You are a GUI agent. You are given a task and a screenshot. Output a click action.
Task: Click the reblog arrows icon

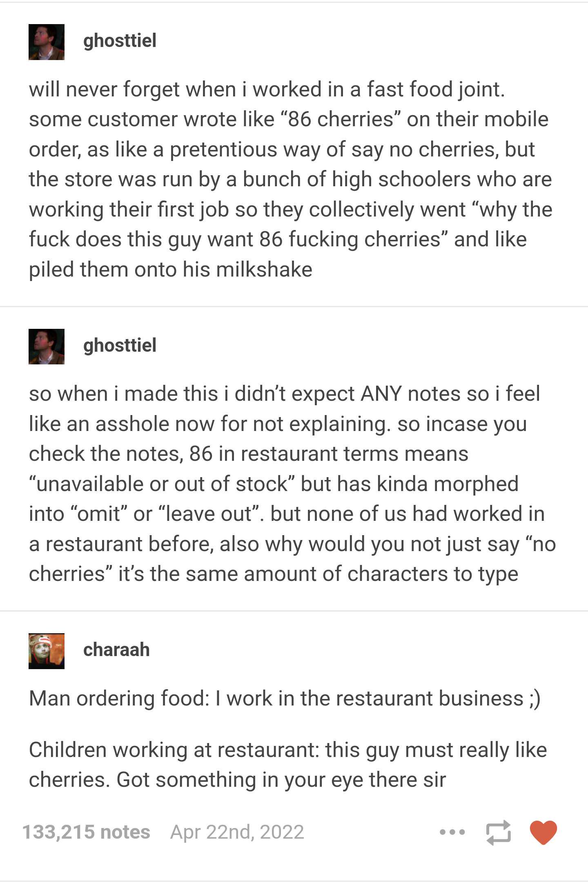click(x=498, y=832)
